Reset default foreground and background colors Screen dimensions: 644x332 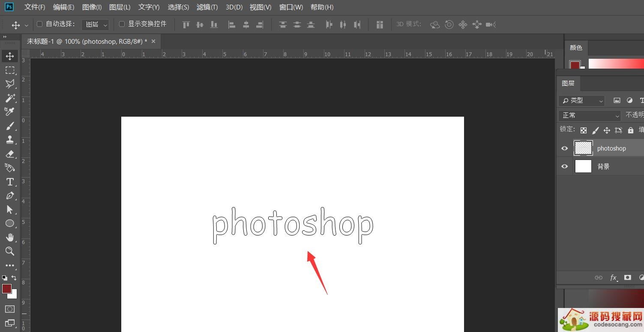(x=5, y=278)
